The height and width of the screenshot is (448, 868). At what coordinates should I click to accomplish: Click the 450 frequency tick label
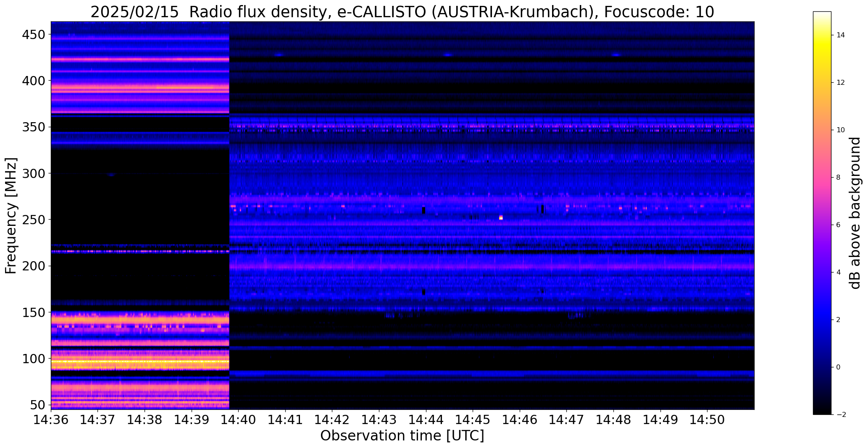pyautogui.click(x=33, y=34)
